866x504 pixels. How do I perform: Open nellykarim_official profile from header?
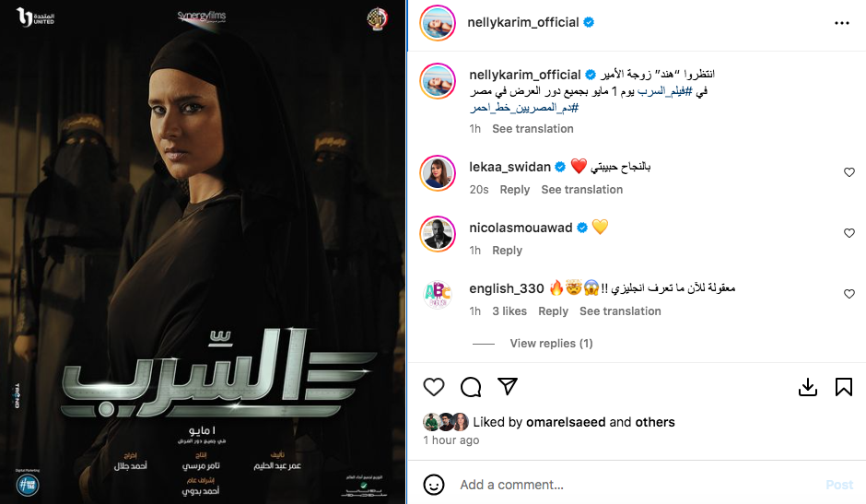523,23
